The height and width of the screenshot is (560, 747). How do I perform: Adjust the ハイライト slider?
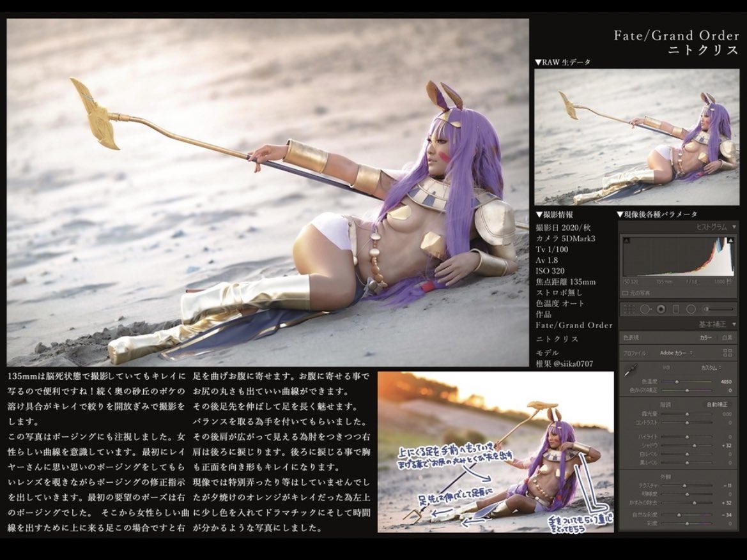tap(686, 437)
